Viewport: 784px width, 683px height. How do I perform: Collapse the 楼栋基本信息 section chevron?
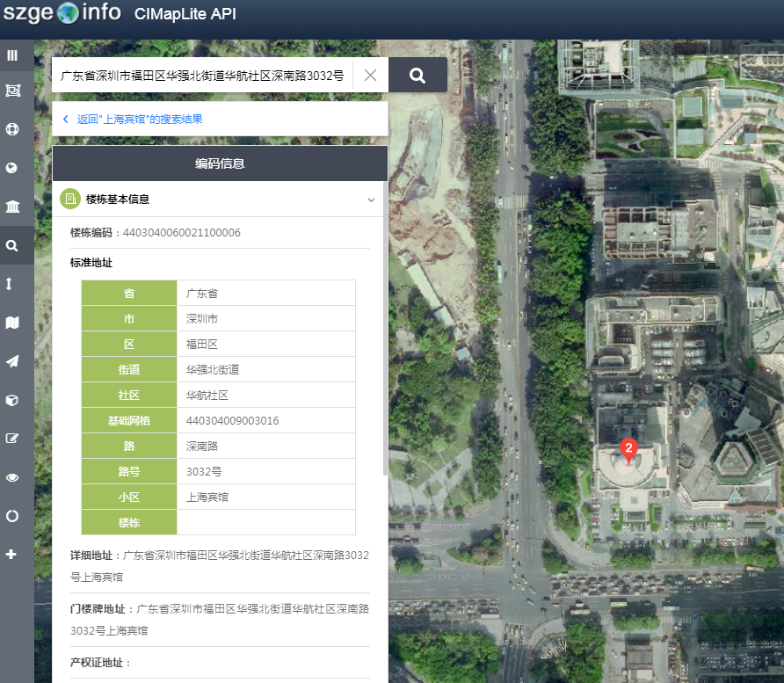pos(371,200)
